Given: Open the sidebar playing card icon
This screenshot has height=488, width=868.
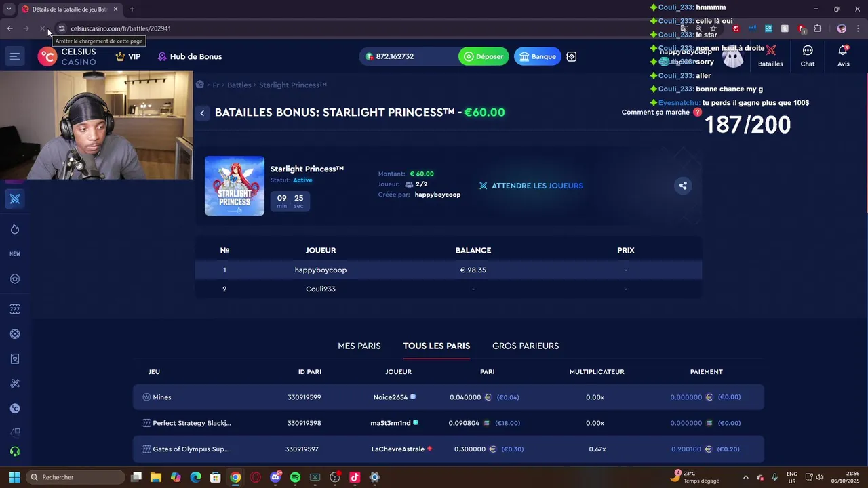Looking at the screenshot, I should (15, 359).
